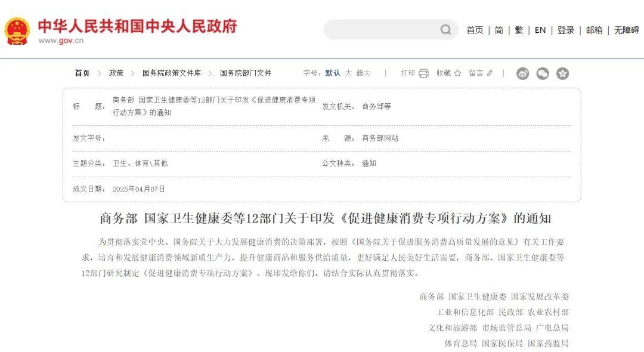
Task: Switch to the EN version
Action: pos(540,30)
